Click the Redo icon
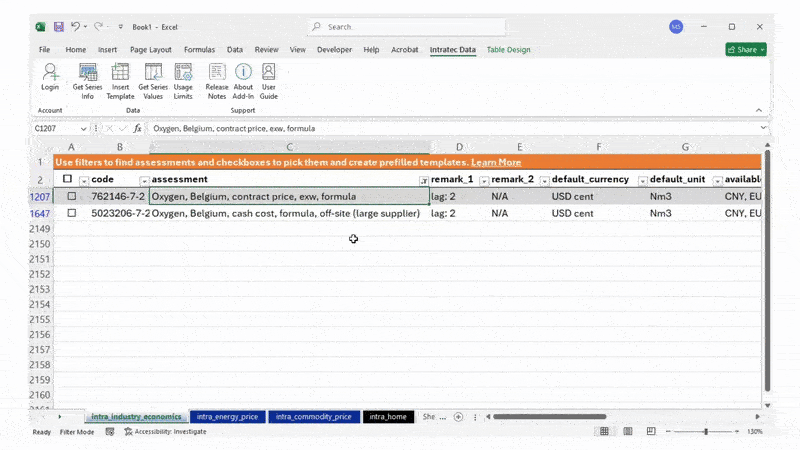This screenshot has height=450, width=800. (98, 27)
